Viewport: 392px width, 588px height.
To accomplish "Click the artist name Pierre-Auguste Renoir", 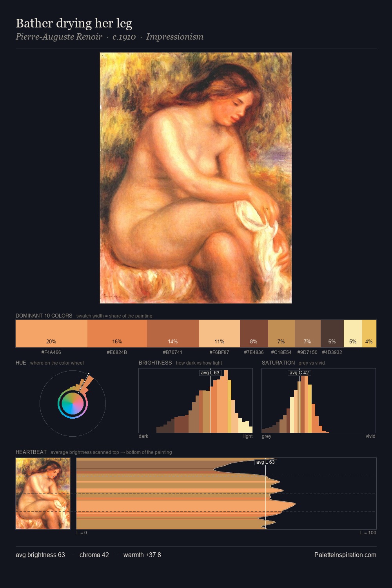I will pos(59,37).
